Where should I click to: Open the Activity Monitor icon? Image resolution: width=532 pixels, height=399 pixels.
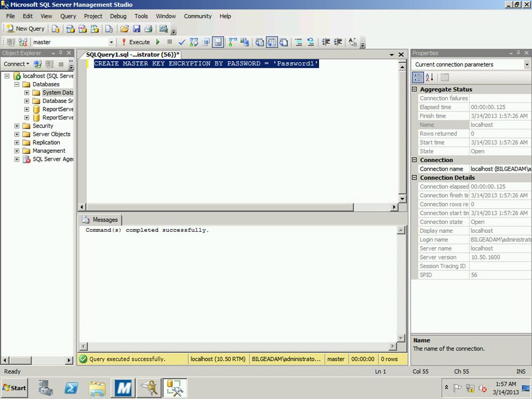click(164, 29)
